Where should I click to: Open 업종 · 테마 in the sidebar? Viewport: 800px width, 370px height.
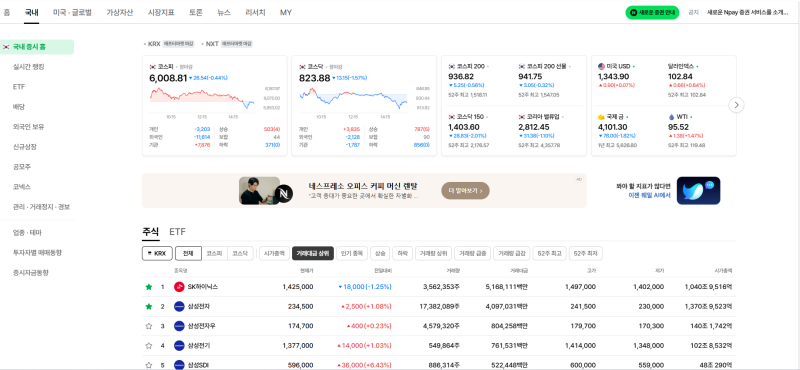click(27, 233)
